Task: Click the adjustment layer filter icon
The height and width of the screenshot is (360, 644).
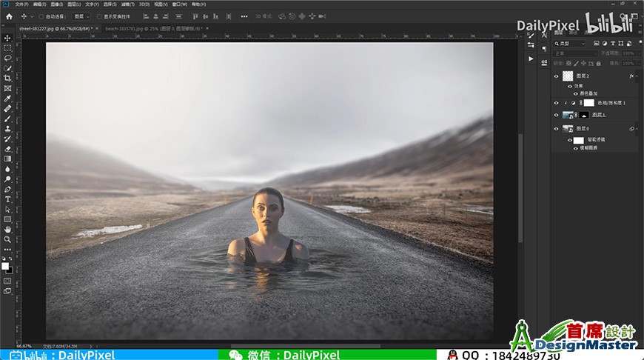Action: (605, 43)
